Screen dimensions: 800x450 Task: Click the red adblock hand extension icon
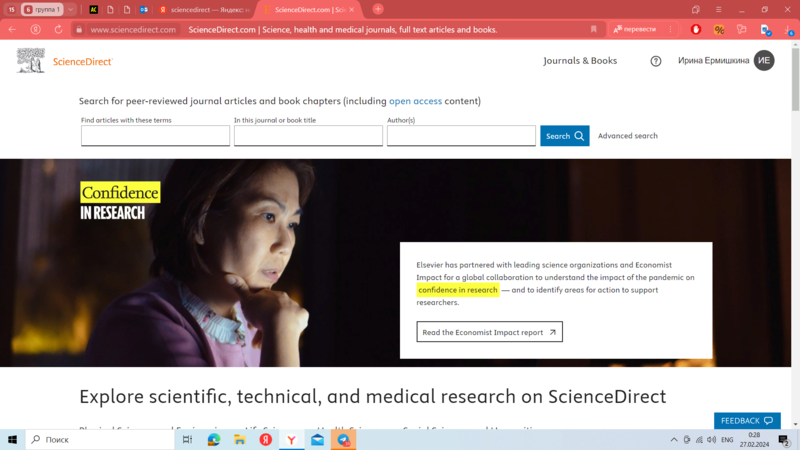tap(695, 30)
